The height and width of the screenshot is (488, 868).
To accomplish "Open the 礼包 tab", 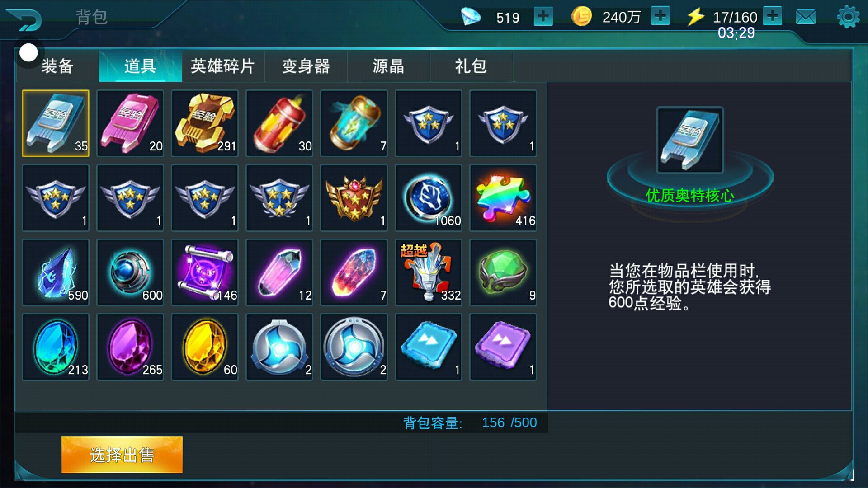I will [x=471, y=66].
